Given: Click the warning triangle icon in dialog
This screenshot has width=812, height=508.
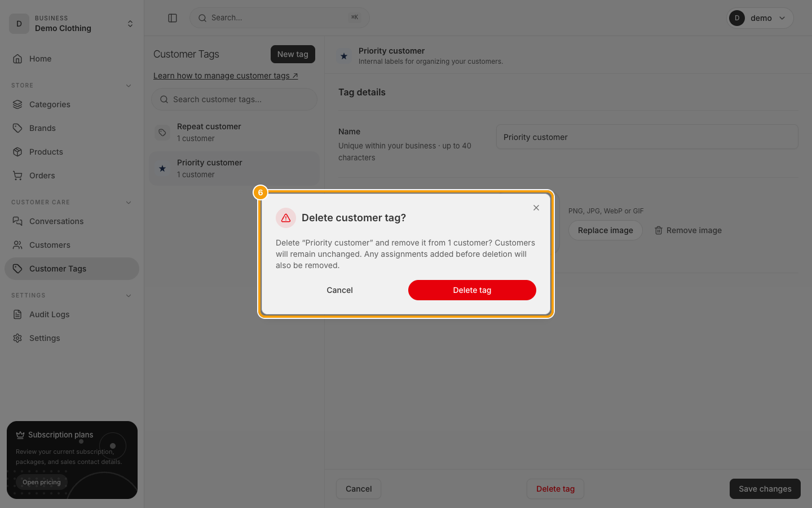Looking at the screenshot, I should pos(286,218).
